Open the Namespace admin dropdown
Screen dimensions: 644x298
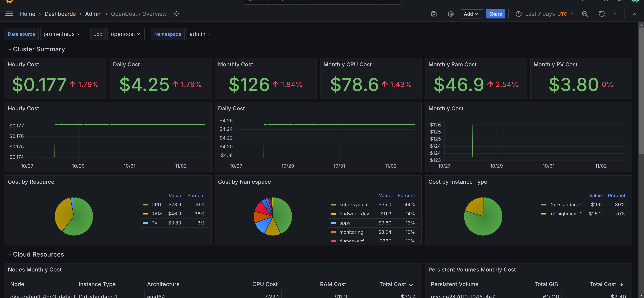click(x=200, y=34)
